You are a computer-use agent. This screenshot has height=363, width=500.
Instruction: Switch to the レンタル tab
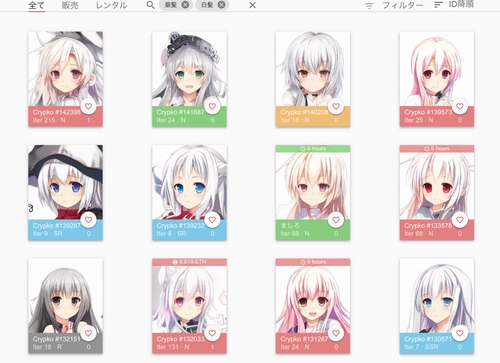click(112, 5)
